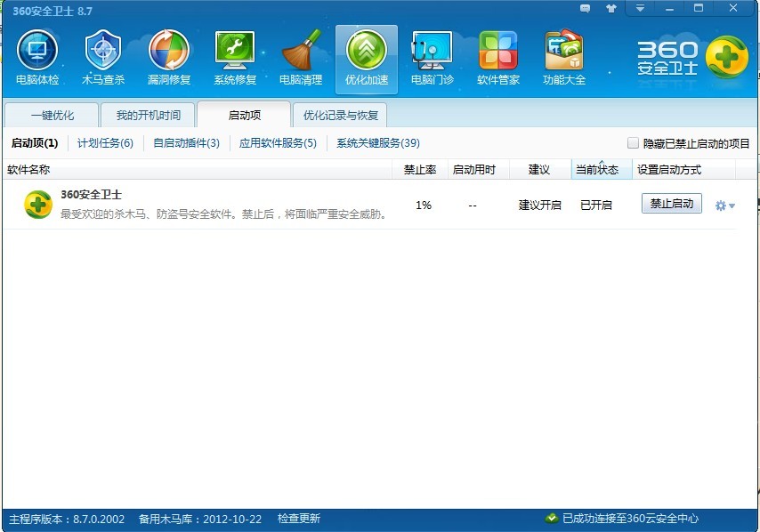Open 漏洞修复 vulnerability repair
The image size is (760, 532).
[169, 58]
